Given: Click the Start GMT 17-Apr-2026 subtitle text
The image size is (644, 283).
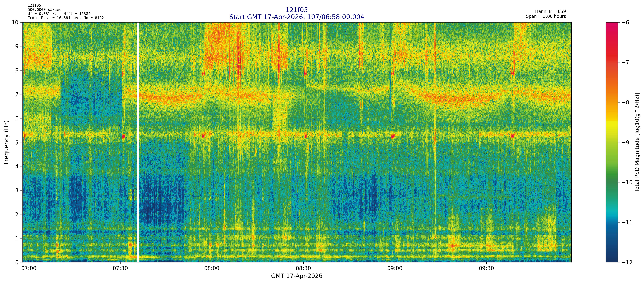Looking at the screenshot, I should point(297,17).
